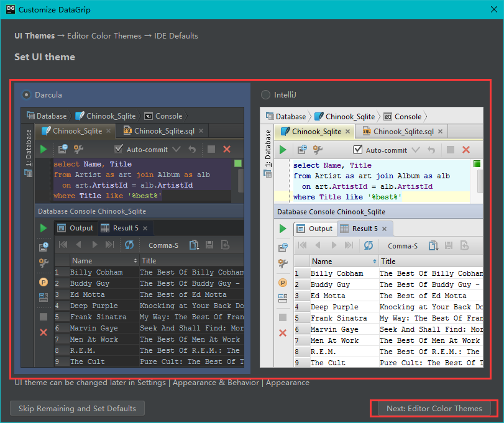The height and width of the screenshot is (423, 504).
Task: Click the export data icon in IntelliJ results toolbar
Action: click(464, 246)
